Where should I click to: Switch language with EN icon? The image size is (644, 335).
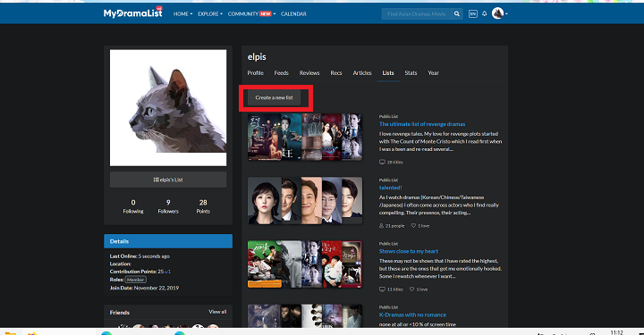[x=473, y=14]
